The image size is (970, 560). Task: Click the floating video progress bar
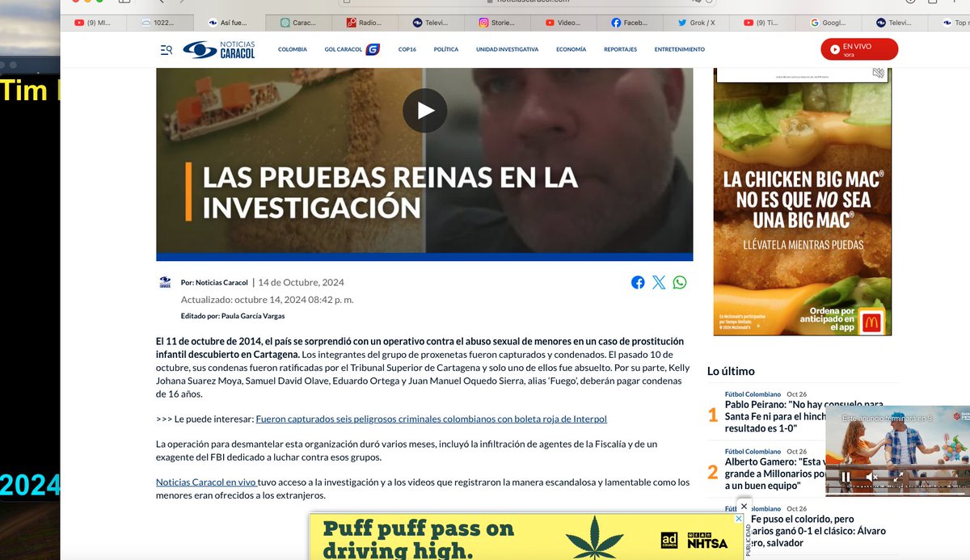pos(897,493)
